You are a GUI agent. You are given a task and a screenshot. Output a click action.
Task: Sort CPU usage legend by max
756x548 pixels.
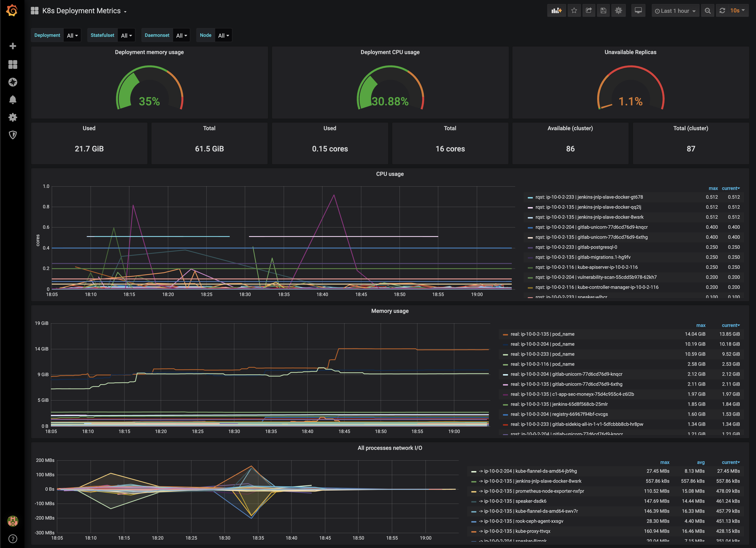pos(713,188)
